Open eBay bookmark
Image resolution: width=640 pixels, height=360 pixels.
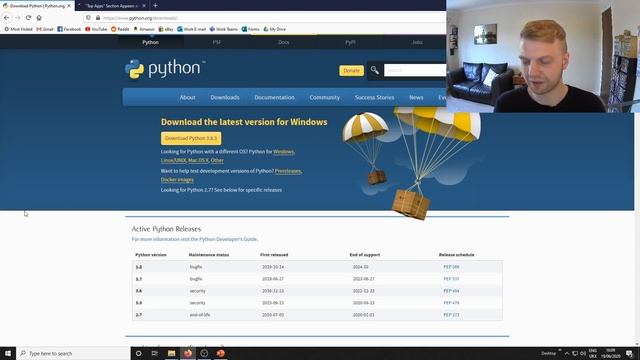click(166, 29)
